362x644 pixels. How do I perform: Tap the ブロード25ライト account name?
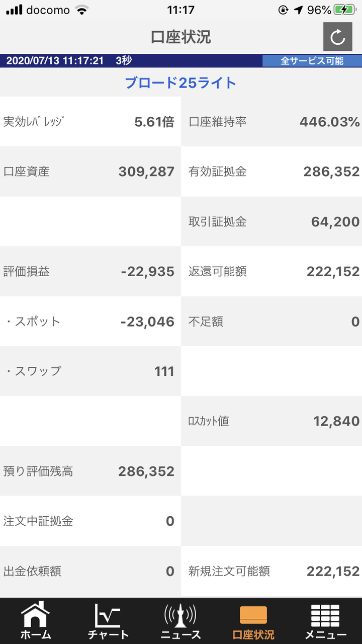pos(180,83)
